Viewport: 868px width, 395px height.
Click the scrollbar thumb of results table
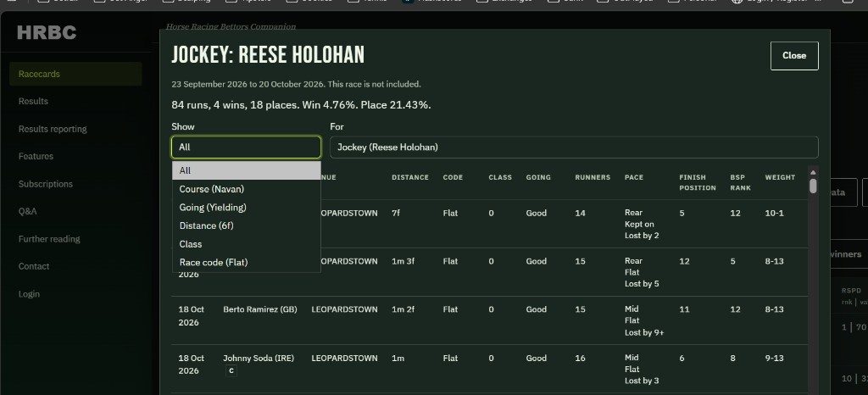(x=813, y=186)
